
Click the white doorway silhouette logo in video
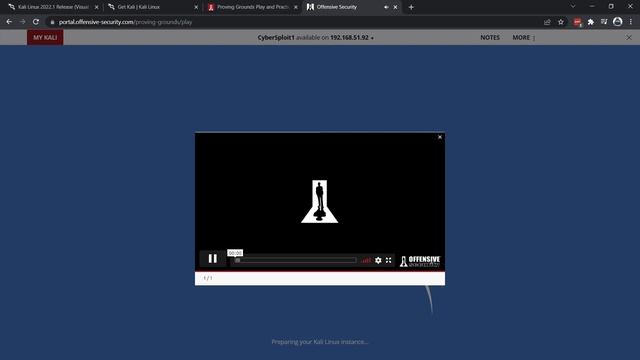coord(320,201)
